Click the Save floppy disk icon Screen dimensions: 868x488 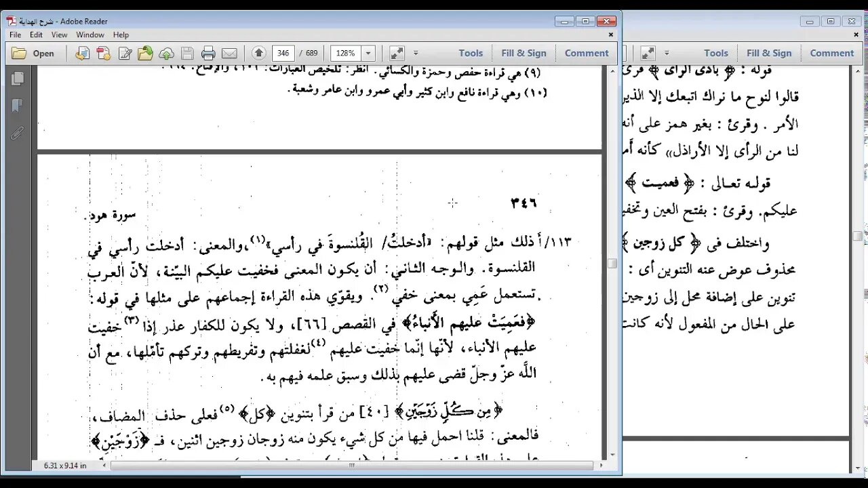187,54
